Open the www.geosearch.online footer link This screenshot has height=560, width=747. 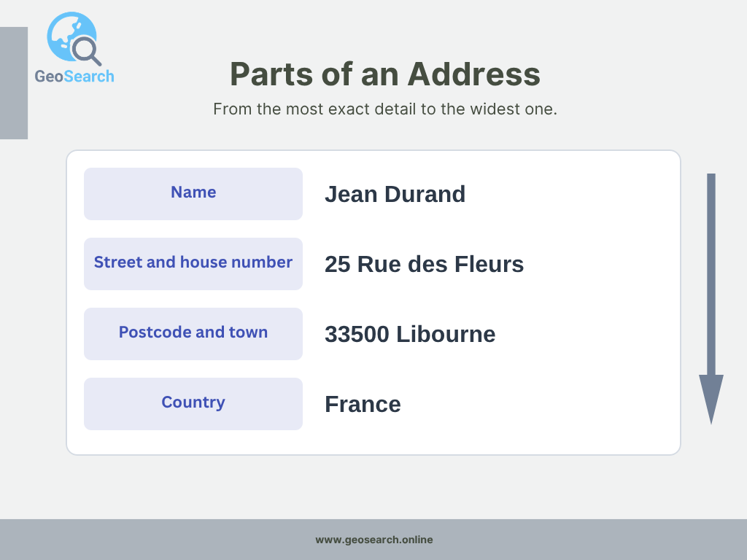(x=374, y=540)
